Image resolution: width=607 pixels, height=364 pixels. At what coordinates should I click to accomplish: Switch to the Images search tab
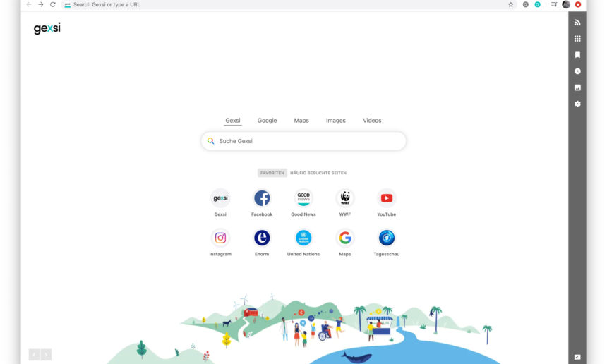(336, 121)
